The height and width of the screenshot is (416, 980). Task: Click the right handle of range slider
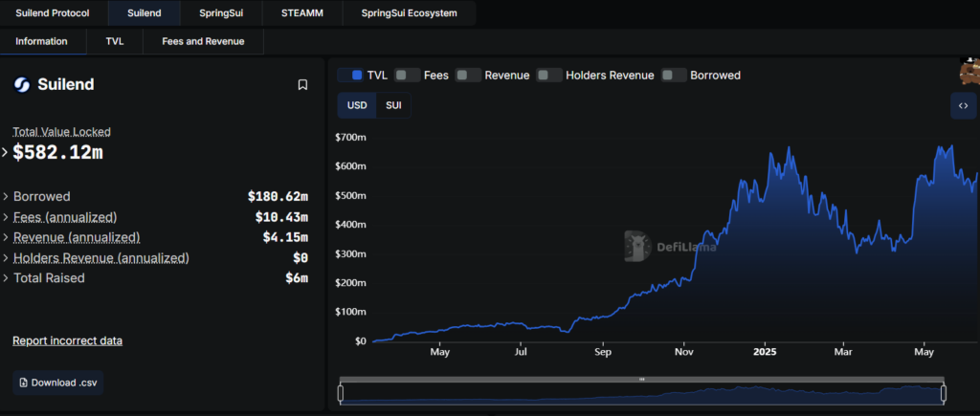[943, 393]
